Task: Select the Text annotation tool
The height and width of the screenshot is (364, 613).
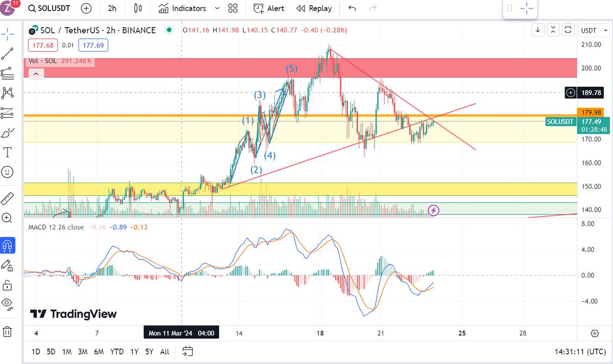Action: 7,152
